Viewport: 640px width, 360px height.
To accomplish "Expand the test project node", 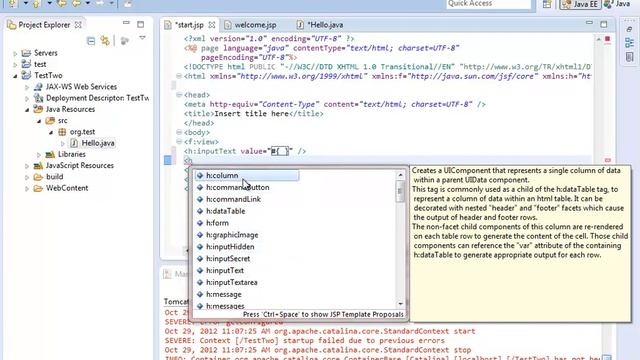I will click(x=15, y=64).
